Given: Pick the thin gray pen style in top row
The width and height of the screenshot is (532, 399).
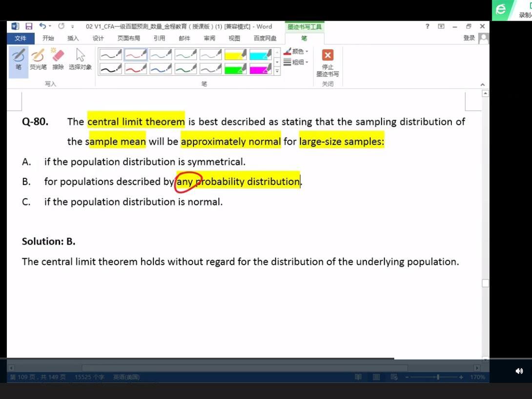Looking at the screenshot, I should pyautogui.click(x=211, y=54).
